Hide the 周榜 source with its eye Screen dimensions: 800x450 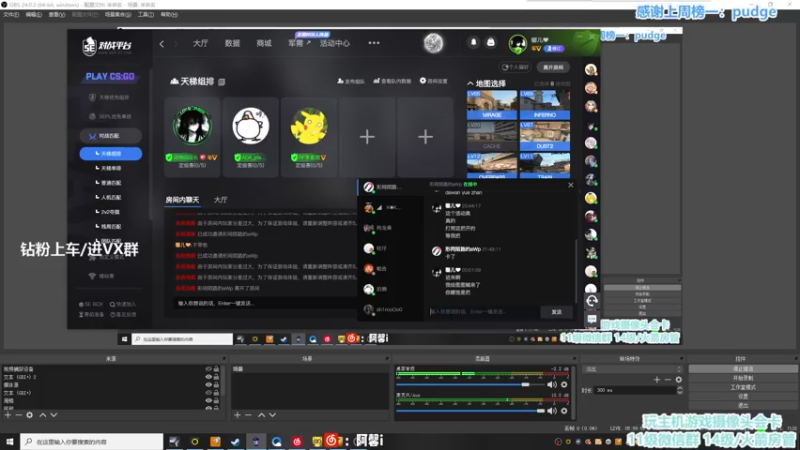208,401
